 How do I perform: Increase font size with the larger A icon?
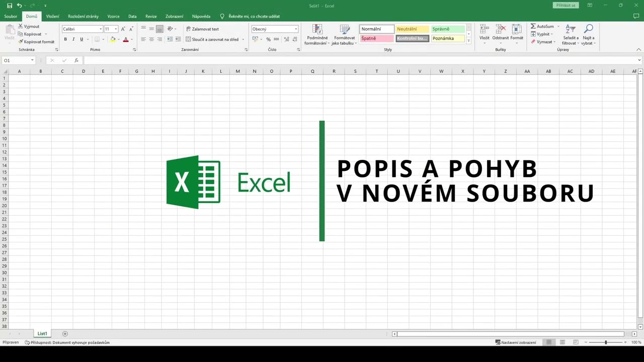(123, 29)
